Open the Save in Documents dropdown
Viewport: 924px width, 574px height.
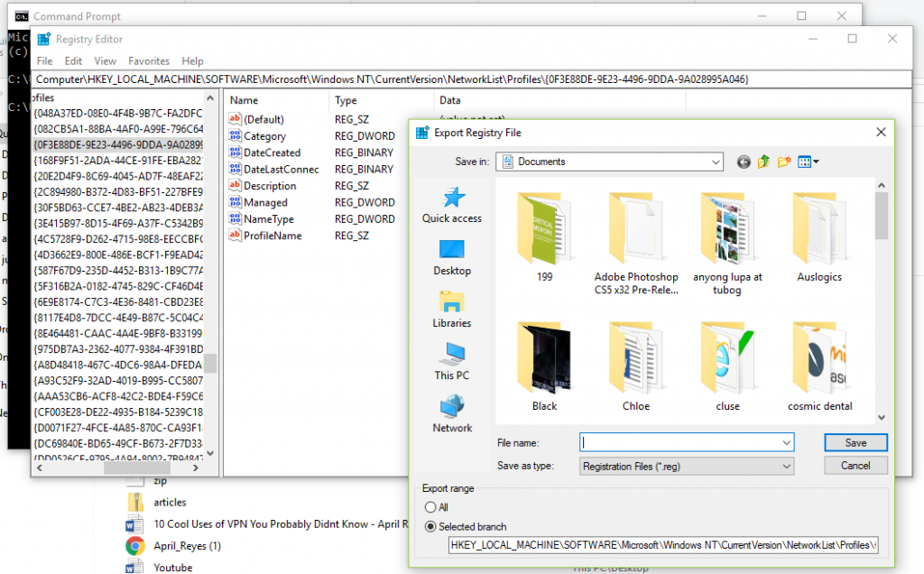(x=609, y=162)
